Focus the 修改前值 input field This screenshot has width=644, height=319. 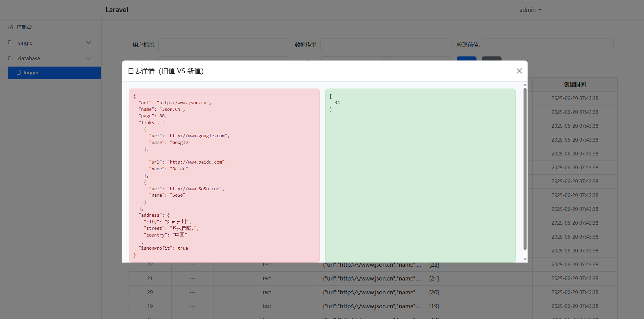click(548, 45)
